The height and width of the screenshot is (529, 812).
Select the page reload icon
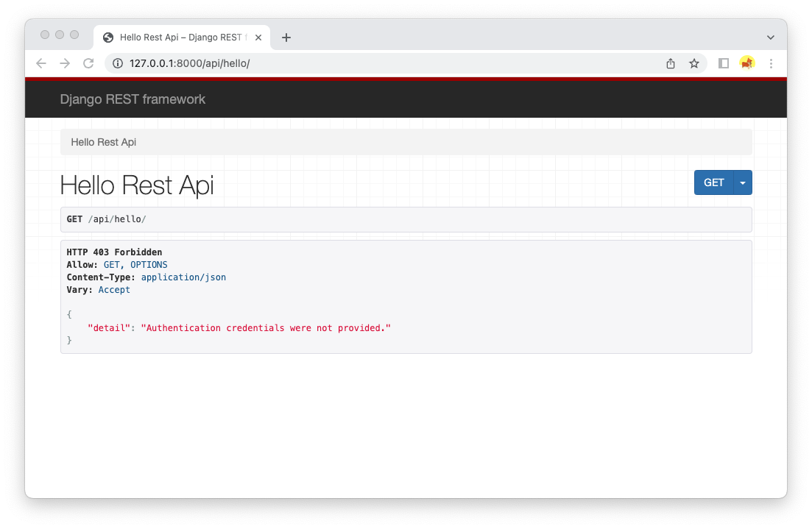tap(88, 63)
